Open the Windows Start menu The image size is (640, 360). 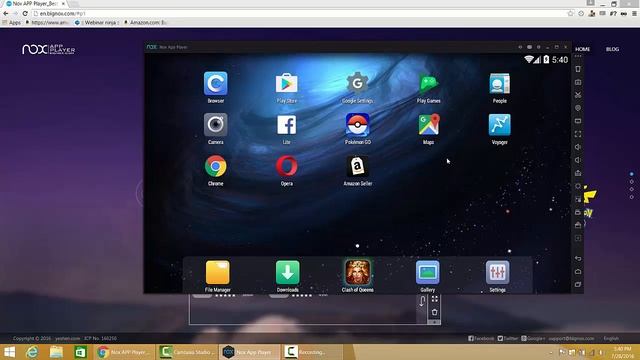coord(9,352)
